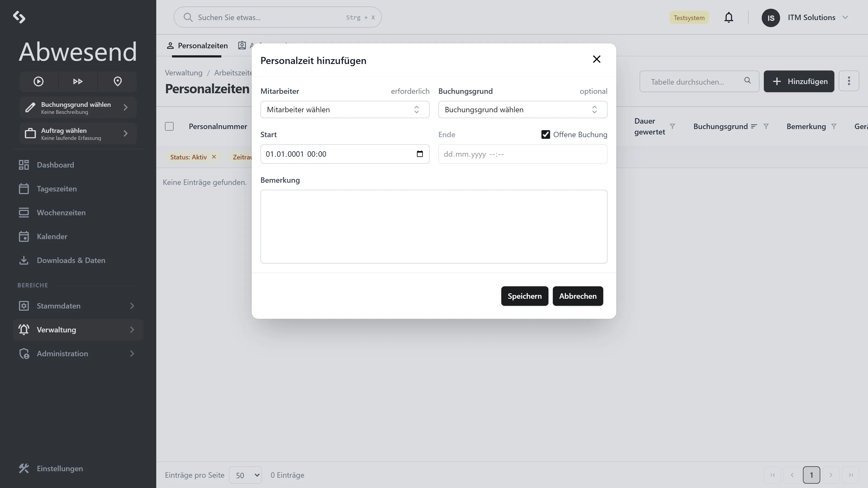Open notifications via the bell icon
The height and width of the screenshot is (488, 868).
(729, 18)
